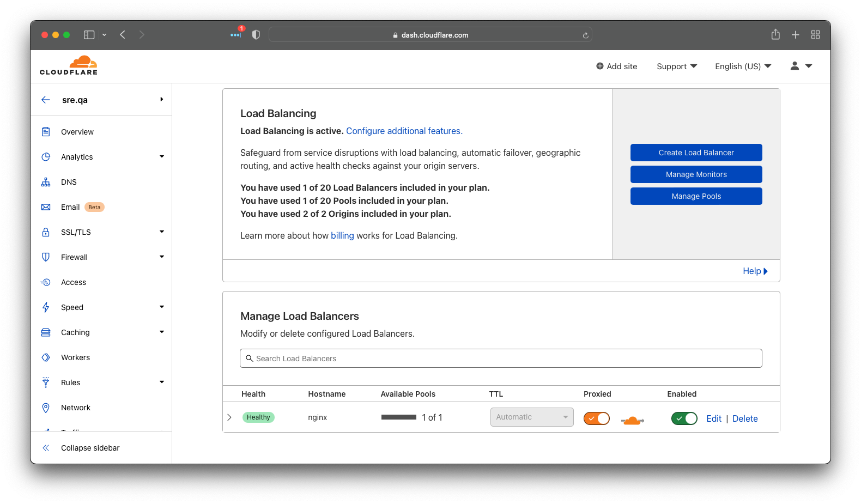Expand the Caching submenu arrow
Image resolution: width=861 pixels, height=504 pixels.
pyautogui.click(x=162, y=332)
